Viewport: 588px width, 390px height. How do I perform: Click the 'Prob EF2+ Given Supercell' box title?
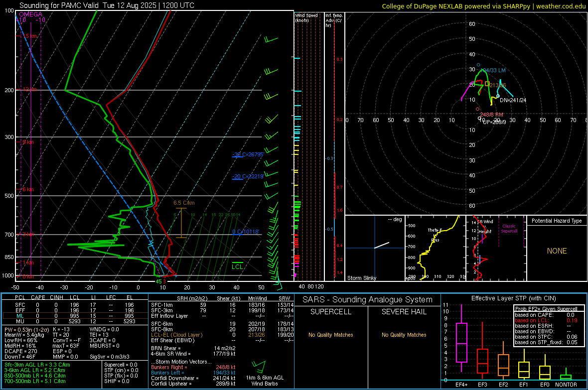click(x=546, y=309)
